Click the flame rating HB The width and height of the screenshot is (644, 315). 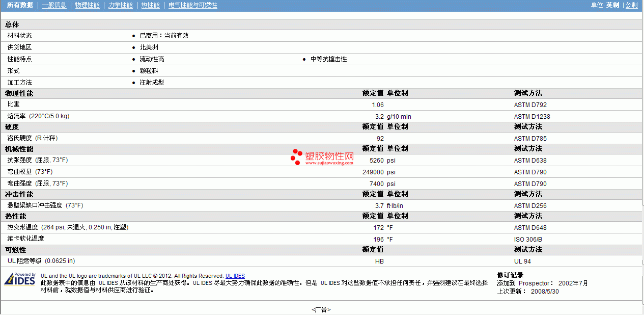(379, 261)
